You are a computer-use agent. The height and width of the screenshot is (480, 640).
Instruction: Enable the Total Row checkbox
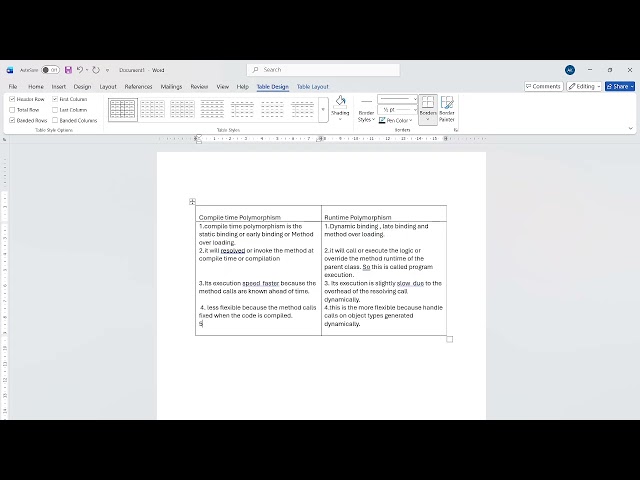pyautogui.click(x=12, y=110)
